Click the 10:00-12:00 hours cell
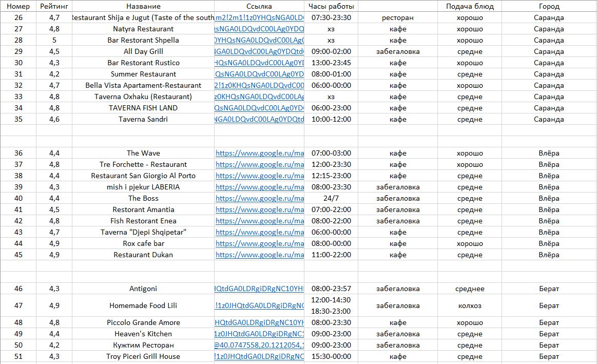Screen dimensions: 597x364 point(331,119)
